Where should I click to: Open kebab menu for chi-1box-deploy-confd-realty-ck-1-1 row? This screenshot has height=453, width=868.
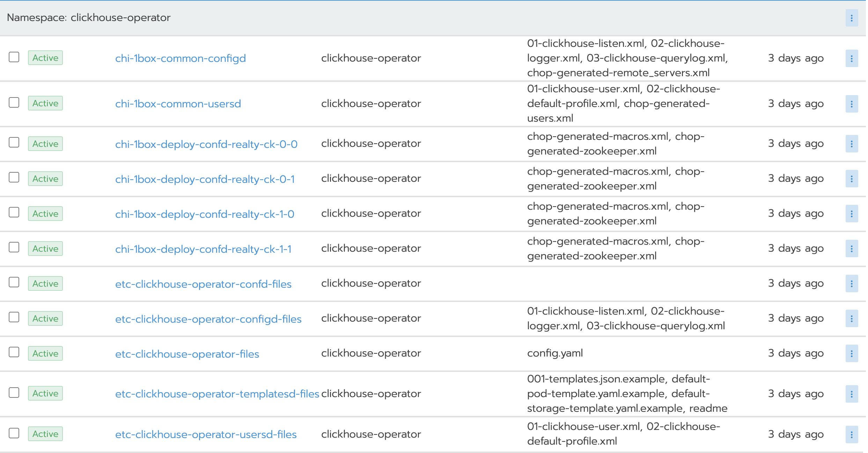click(851, 249)
